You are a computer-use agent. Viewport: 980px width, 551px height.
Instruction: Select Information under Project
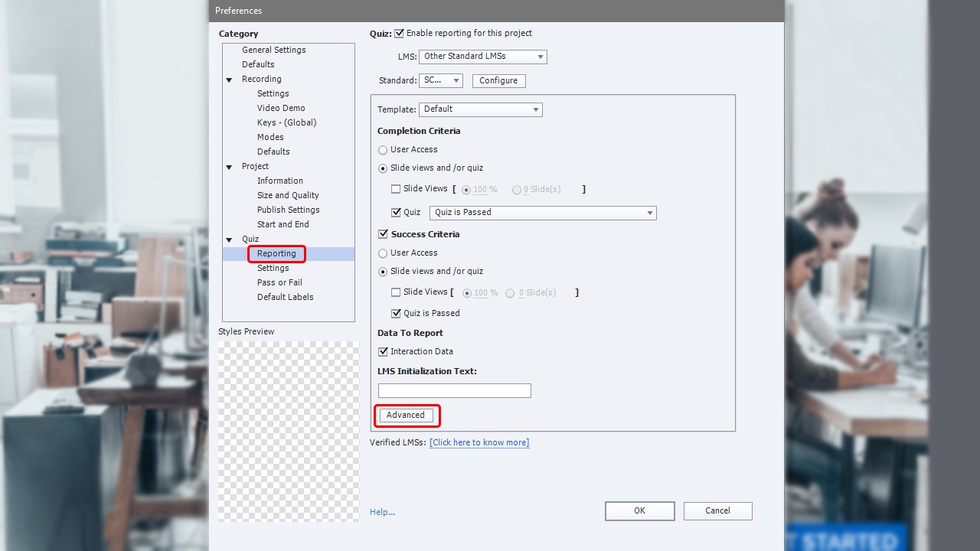click(x=280, y=181)
